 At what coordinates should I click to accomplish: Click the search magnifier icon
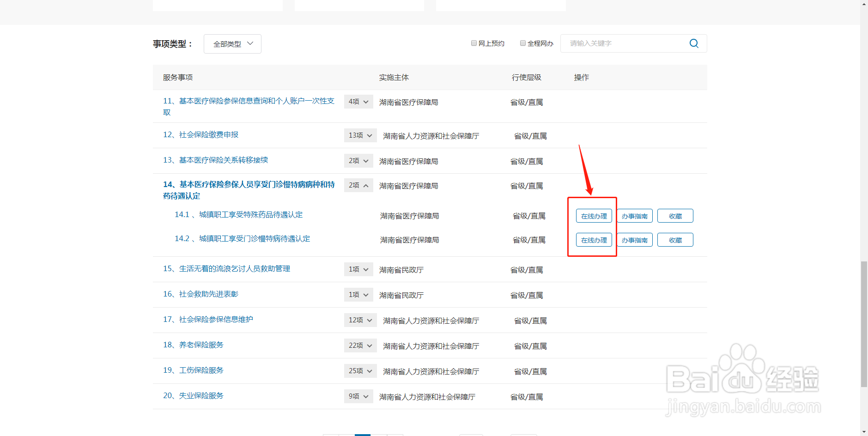693,43
